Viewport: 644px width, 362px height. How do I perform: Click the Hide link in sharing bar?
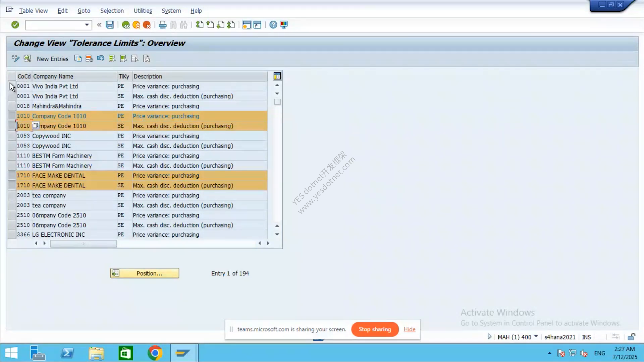[410, 329]
